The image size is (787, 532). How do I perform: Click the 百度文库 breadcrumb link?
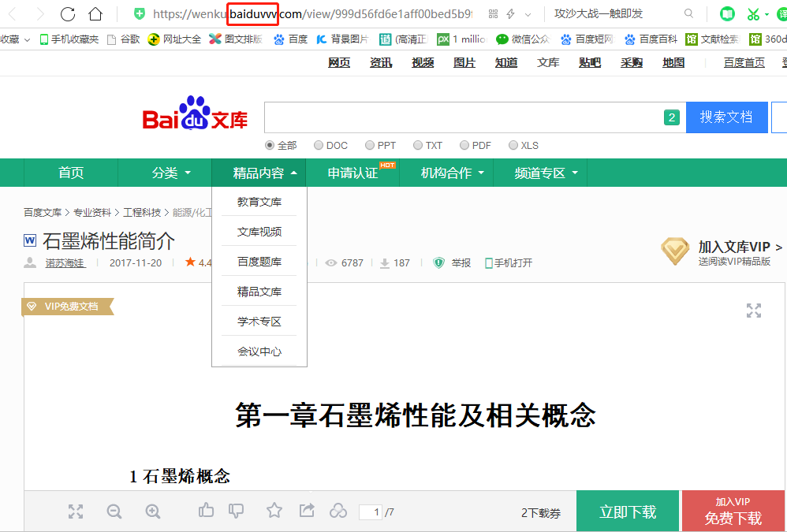pos(43,213)
